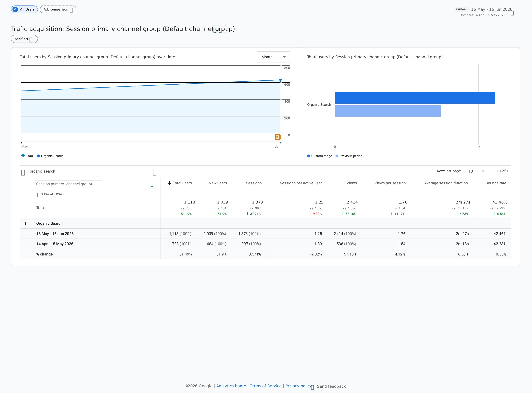Click the 16 May - 16 Jun 2026 row

[x=265, y=234]
